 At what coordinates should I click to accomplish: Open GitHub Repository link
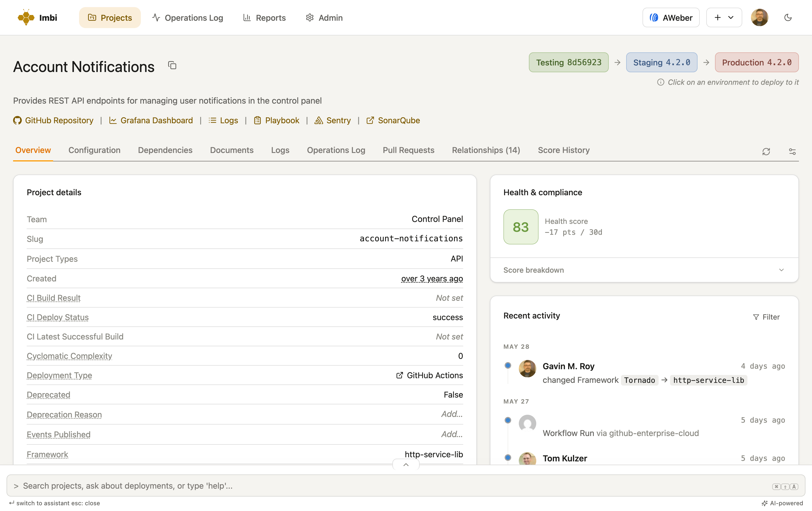click(53, 120)
